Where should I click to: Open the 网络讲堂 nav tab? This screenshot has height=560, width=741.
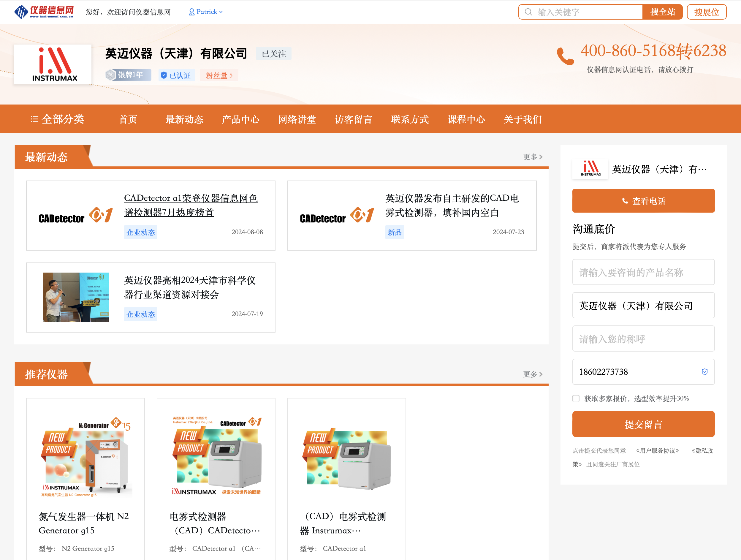point(297,119)
